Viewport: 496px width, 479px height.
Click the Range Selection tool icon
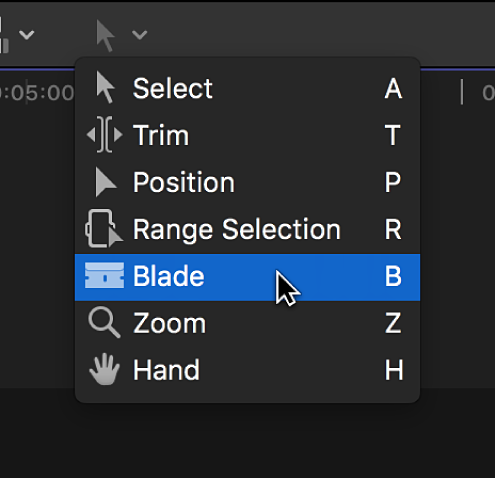pyautogui.click(x=104, y=229)
